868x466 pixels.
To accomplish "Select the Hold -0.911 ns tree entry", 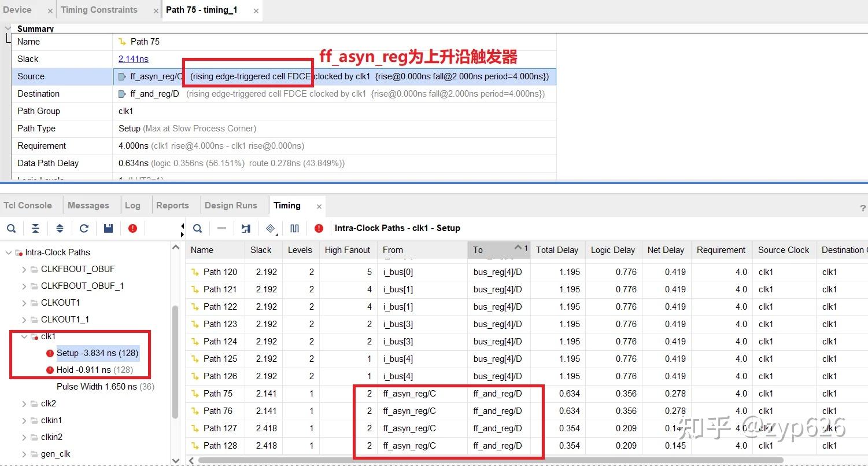I will (x=95, y=370).
